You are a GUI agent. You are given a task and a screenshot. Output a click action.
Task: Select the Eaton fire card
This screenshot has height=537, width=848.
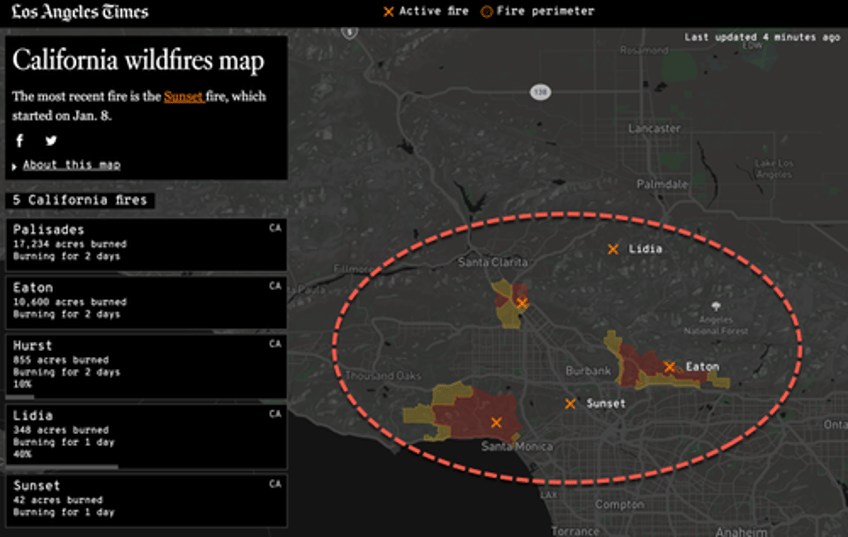[x=146, y=302]
